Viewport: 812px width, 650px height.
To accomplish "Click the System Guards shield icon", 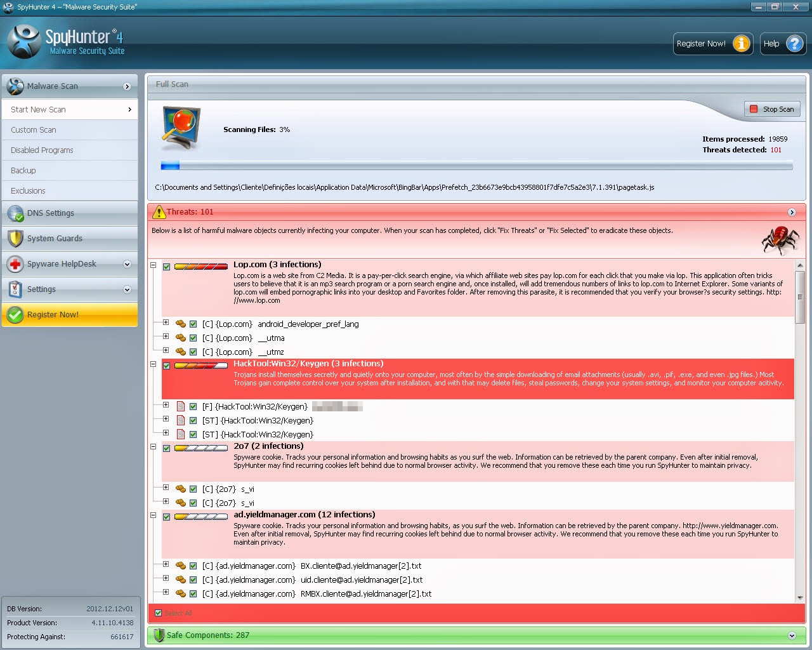I will point(15,238).
